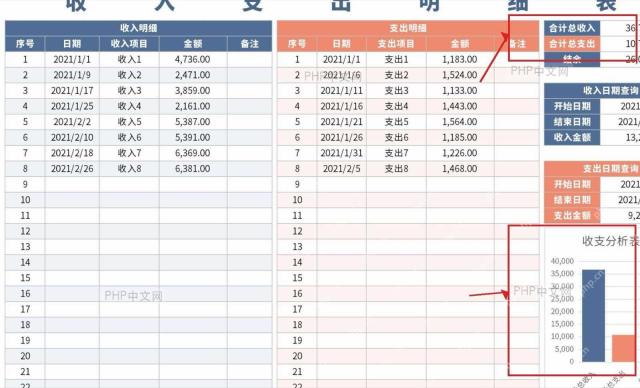Select the 支出明细 header cell

point(408,28)
